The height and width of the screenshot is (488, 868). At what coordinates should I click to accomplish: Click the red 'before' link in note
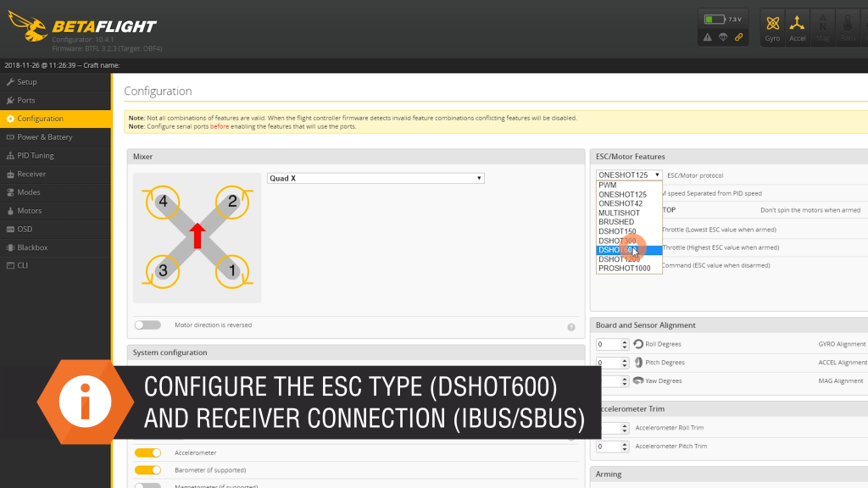pos(220,127)
